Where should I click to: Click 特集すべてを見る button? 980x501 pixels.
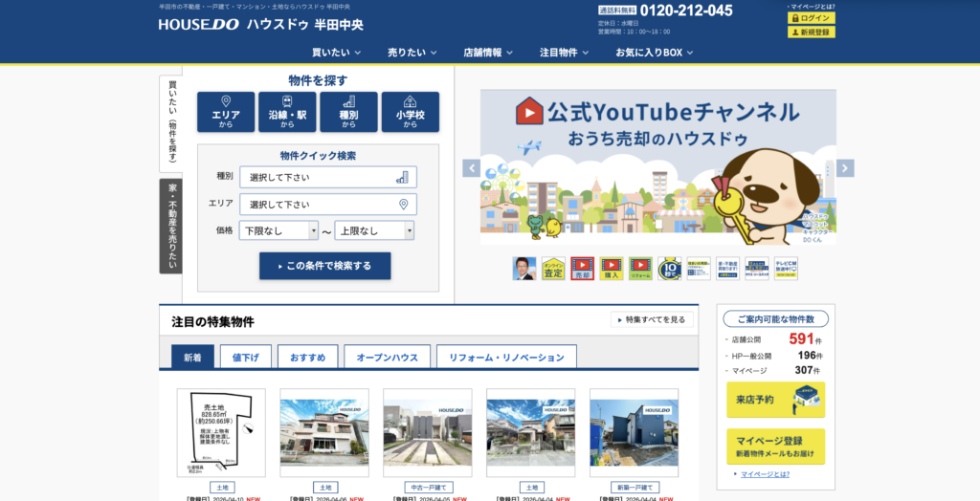652,320
